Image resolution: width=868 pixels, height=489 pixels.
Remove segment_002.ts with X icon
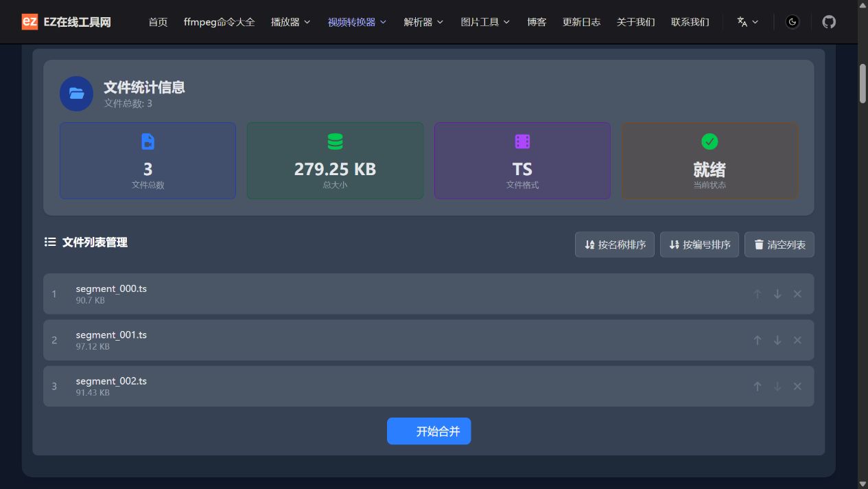(797, 387)
